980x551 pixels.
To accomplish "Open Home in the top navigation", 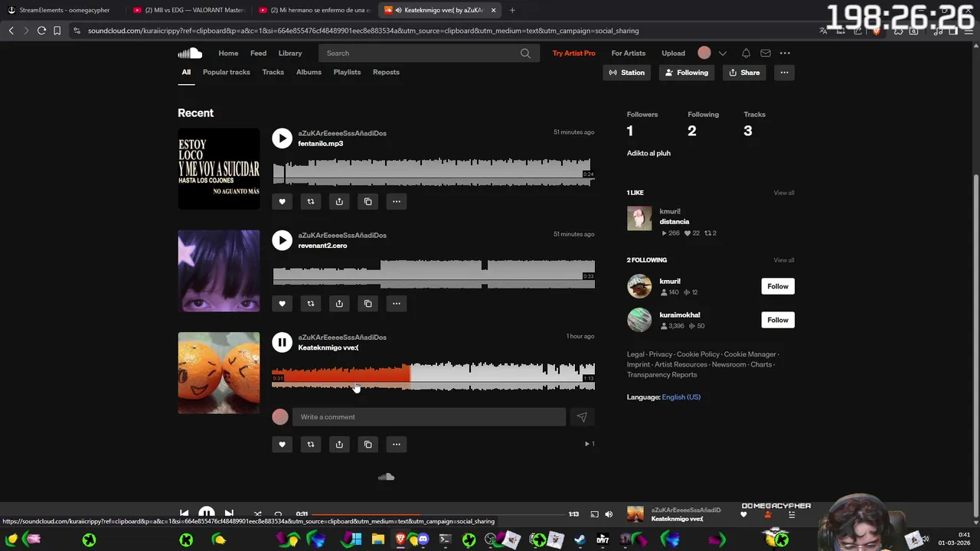I will coord(228,53).
